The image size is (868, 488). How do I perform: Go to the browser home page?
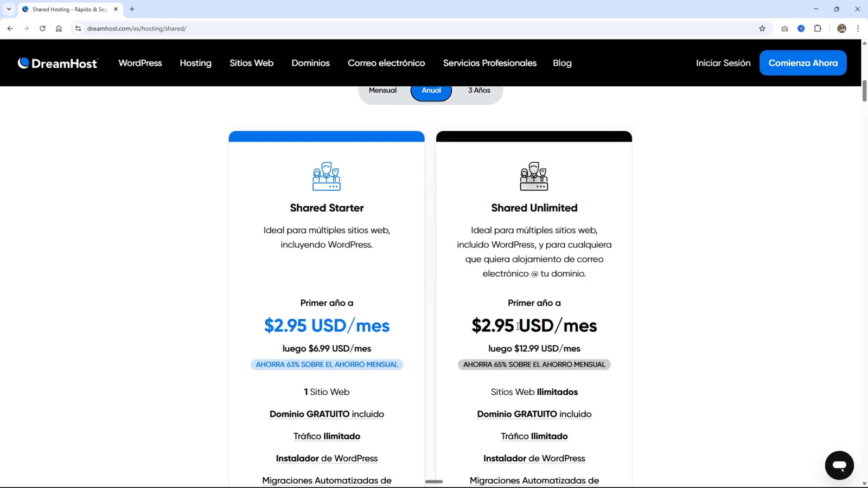59,28
